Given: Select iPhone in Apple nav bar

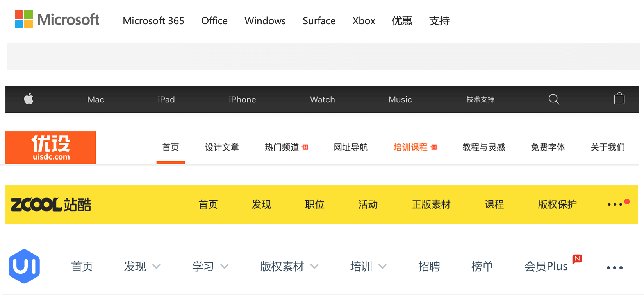Looking at the screenshot, I should coord(243,100).
